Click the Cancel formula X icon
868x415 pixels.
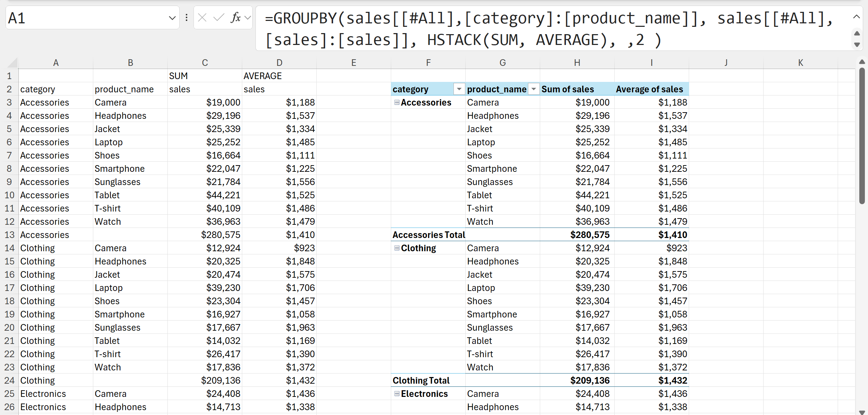[202, 17]
